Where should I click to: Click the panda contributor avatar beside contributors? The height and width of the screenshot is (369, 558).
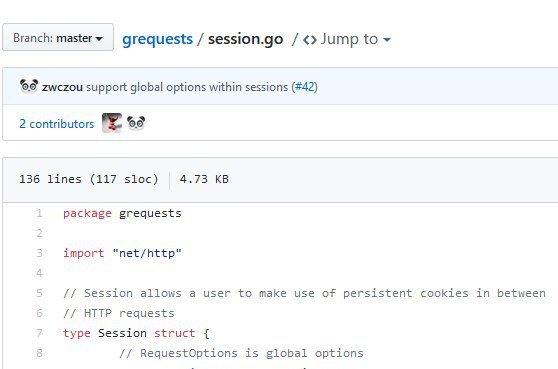136,123
